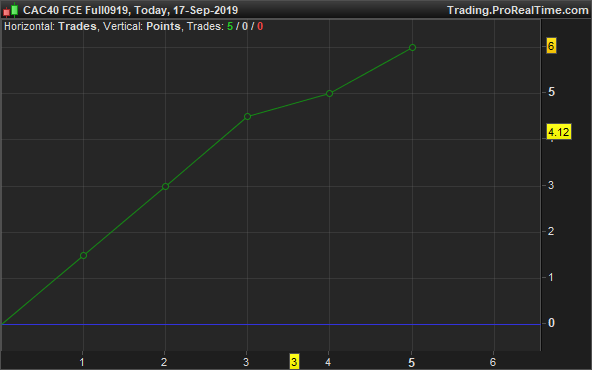Click the vertical axis label 1
Screen dimensions: 592x370
(x=551, y=278)
